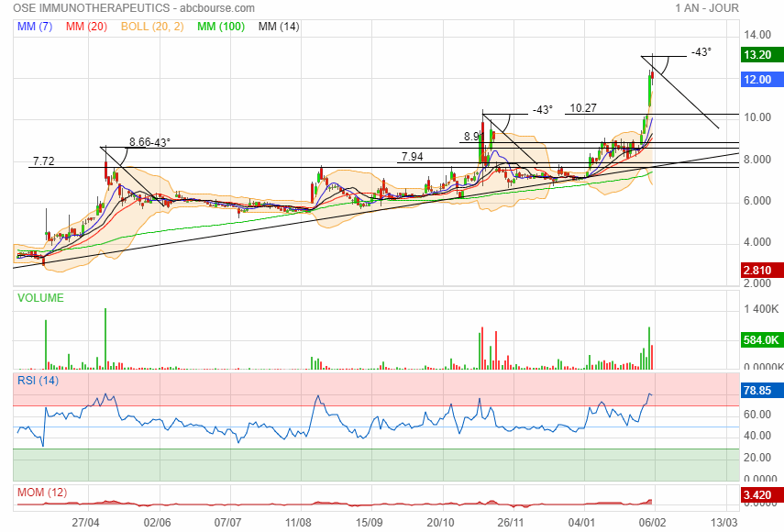Select the blue 12.00 price tag
The image size is (784, 532).
click(758, 80)
